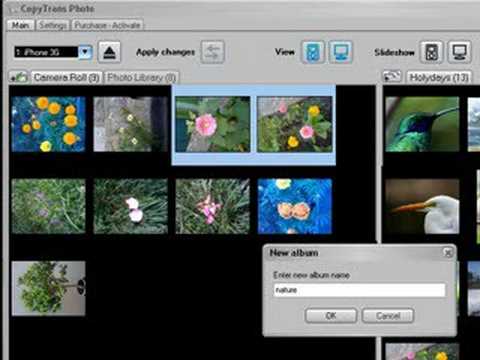The image size is (480, 360).
Task: Select the orange butterfly on blue thumbnail
Action: coord(295,206)
